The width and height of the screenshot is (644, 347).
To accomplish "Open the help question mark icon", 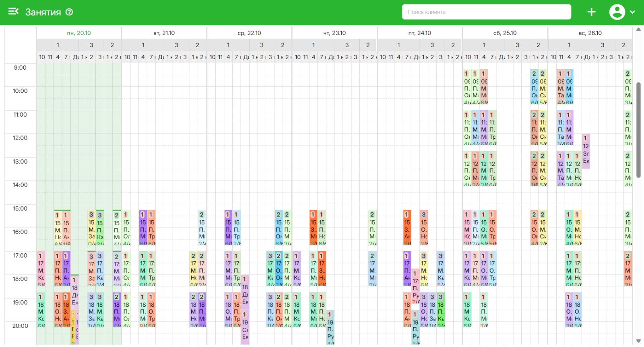I will (69, 12).
